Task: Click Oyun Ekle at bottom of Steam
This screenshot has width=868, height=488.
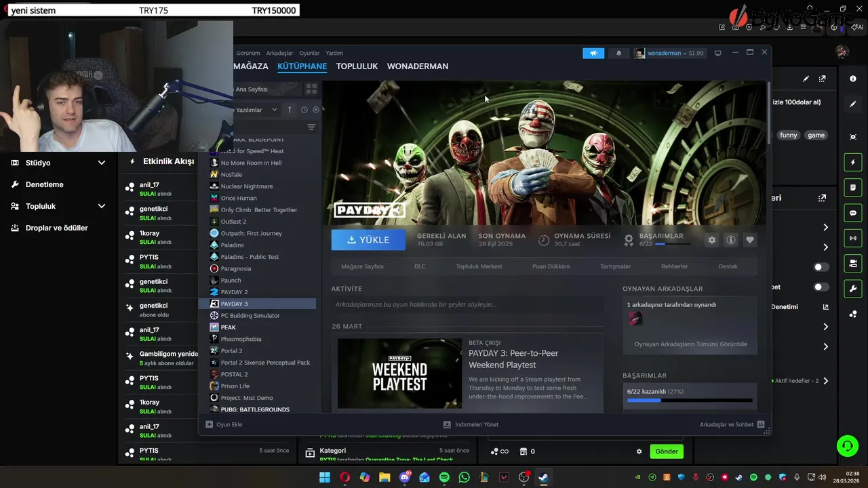Action: click(x=224, y=424)
